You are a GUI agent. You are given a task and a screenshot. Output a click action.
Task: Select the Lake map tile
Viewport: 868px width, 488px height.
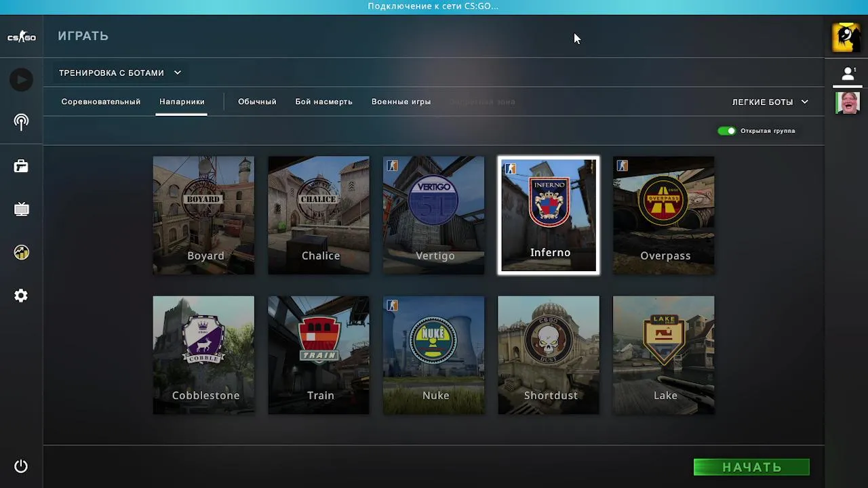(663, 355)
